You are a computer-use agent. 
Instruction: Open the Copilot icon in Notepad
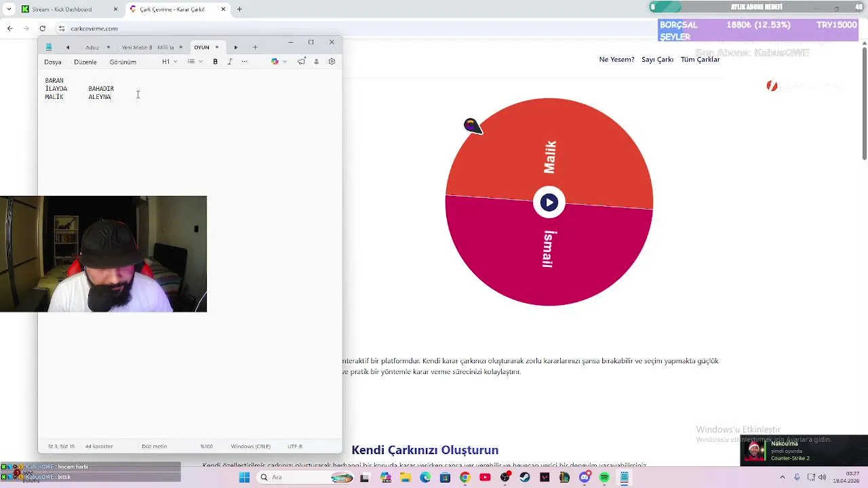tap(275, 62)
